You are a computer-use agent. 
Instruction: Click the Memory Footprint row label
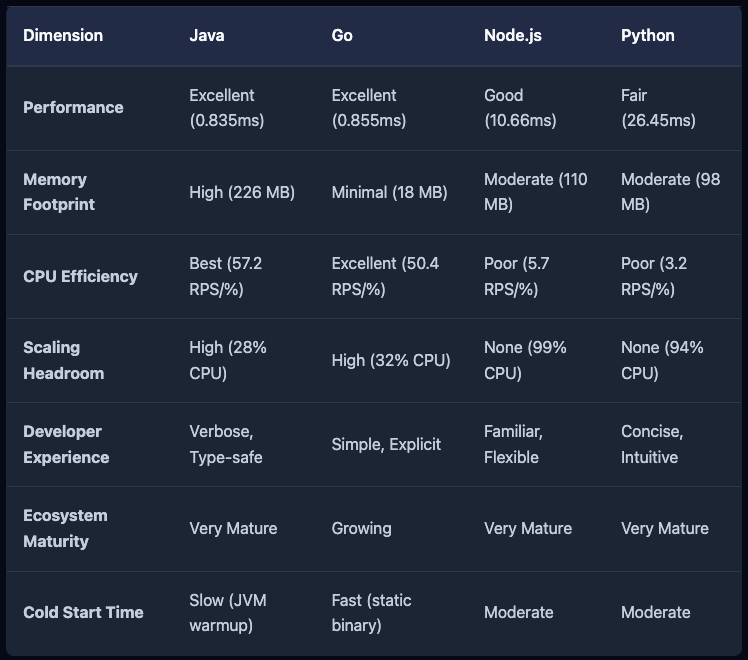click(x=59, y=192)
